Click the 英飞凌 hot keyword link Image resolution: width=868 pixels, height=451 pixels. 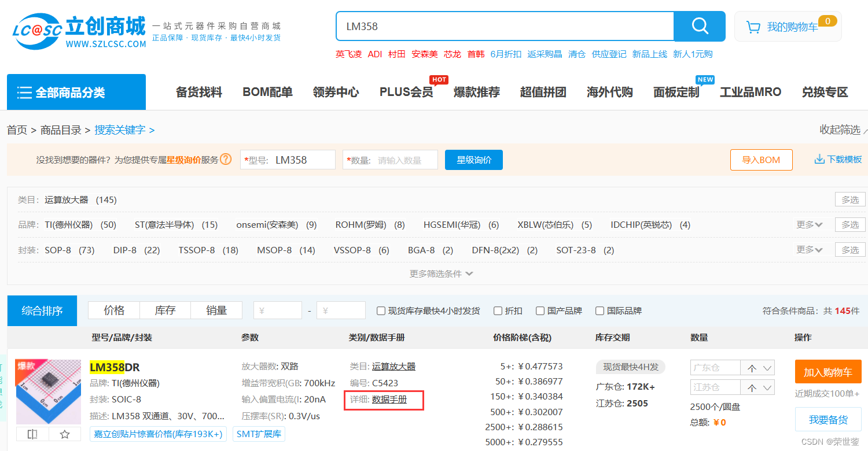pyautogui.click(x=348, y=54)
